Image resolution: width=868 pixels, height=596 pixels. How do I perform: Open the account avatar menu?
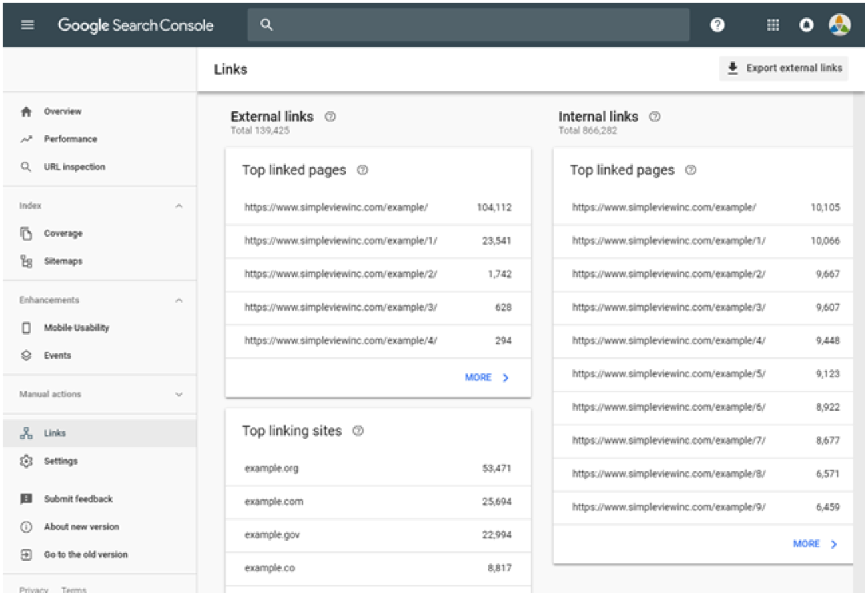(839, 25)
